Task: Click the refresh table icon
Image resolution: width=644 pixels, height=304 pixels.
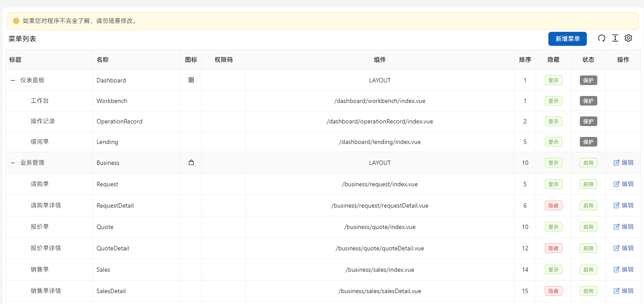Action: (x=602, y=38)
